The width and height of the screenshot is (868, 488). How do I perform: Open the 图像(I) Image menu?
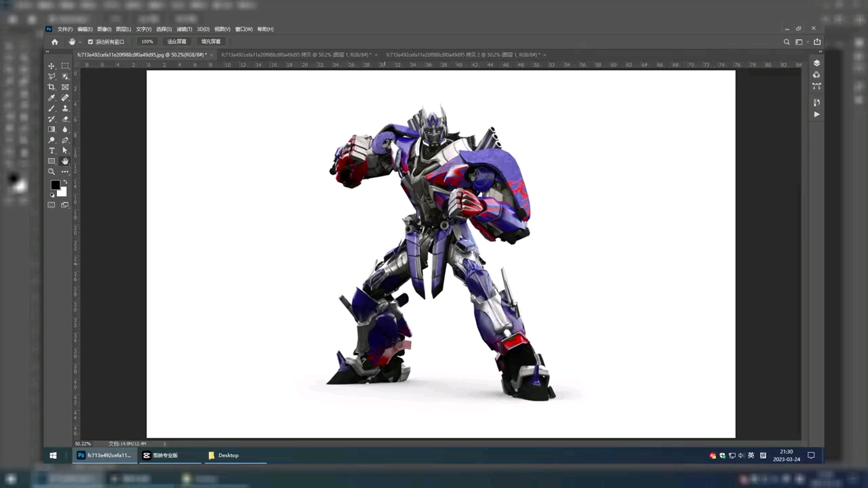[104, 29]
